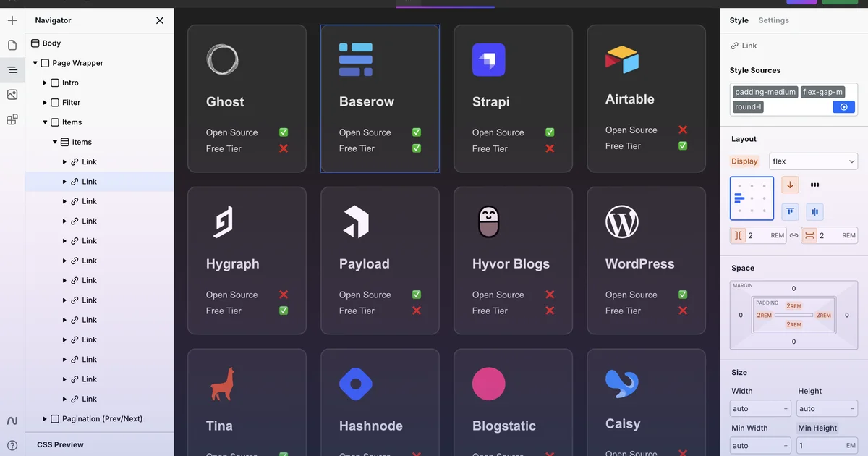Viewport: 868px width, 456px height.
Task: Open the Width unit dropdown
Action: point(786,409)
